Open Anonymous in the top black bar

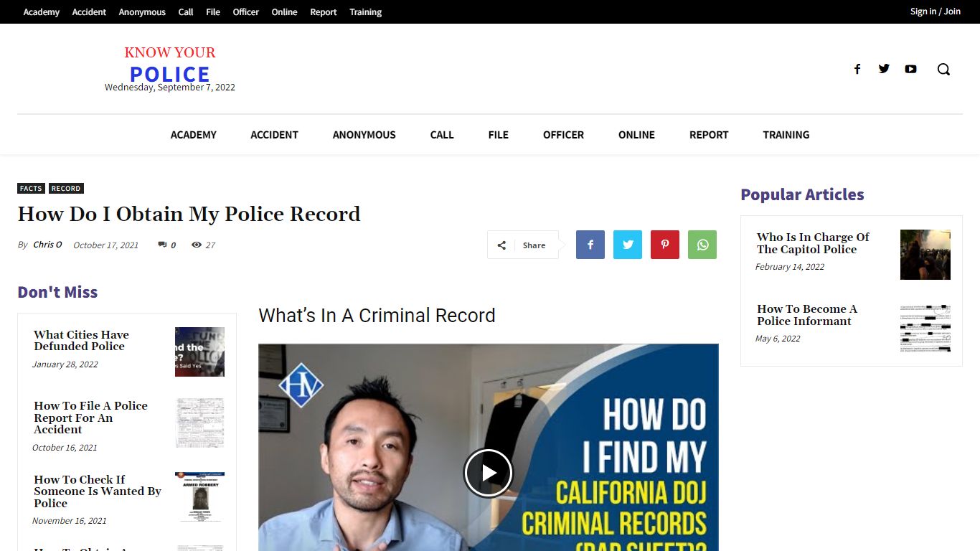tap(142, 12)
